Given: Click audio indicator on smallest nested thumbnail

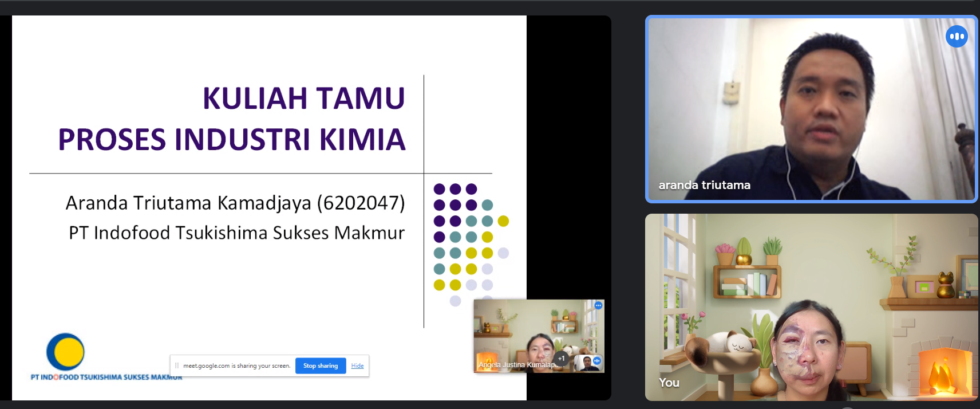Looking at the screenshot, I should 597,360.
